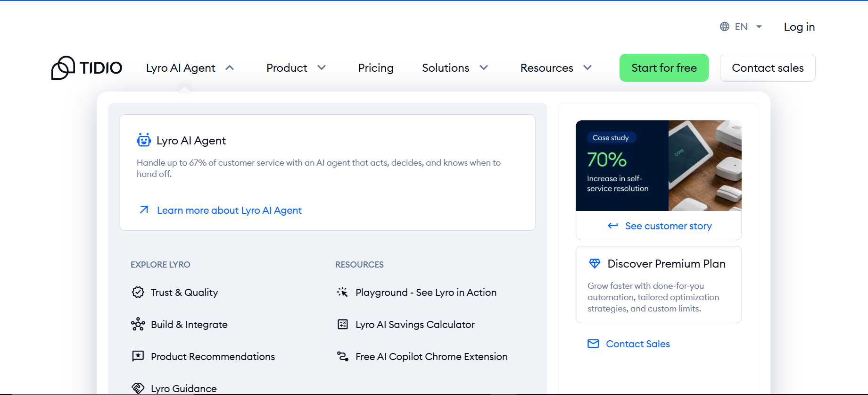Open the Solutions nav item

point(446,68)
